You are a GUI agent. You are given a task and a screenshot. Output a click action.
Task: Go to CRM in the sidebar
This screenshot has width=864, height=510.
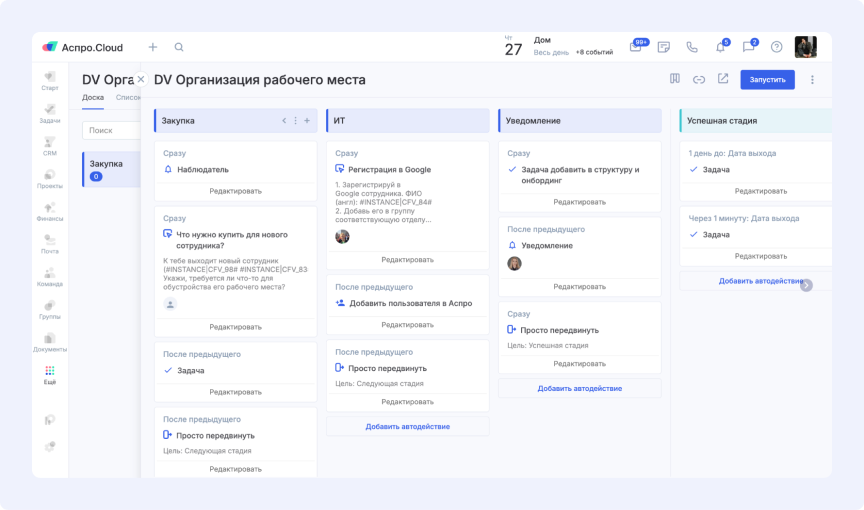(50, 146)
